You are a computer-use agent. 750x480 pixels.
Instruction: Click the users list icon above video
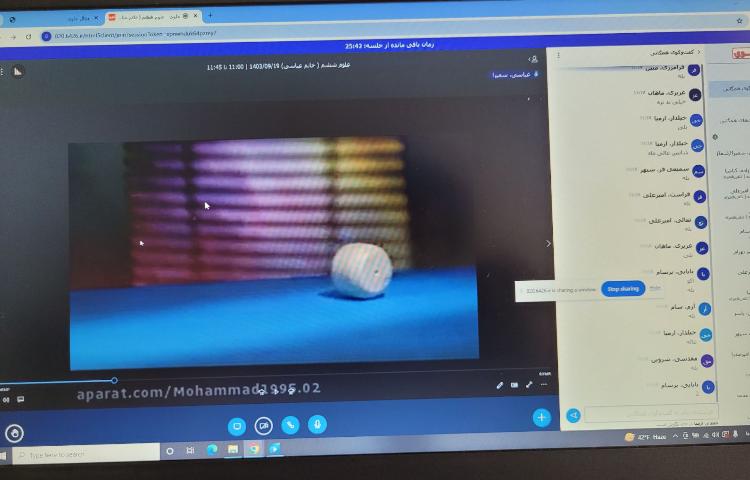pyautogui.click(x=534, y=59)
